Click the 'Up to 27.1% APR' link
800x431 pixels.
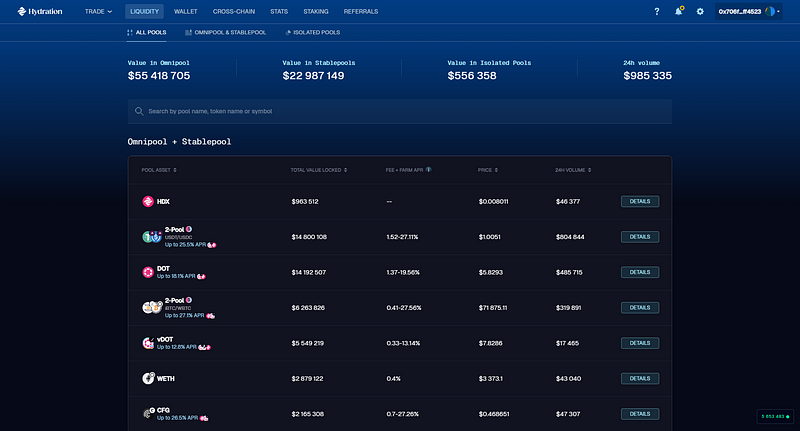tap(184, 316)
